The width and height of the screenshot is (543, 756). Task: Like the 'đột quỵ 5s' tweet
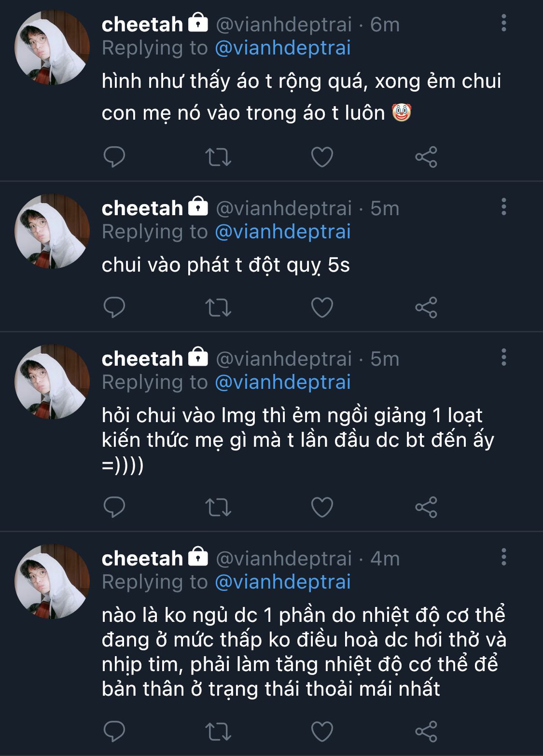coord(322,307)
